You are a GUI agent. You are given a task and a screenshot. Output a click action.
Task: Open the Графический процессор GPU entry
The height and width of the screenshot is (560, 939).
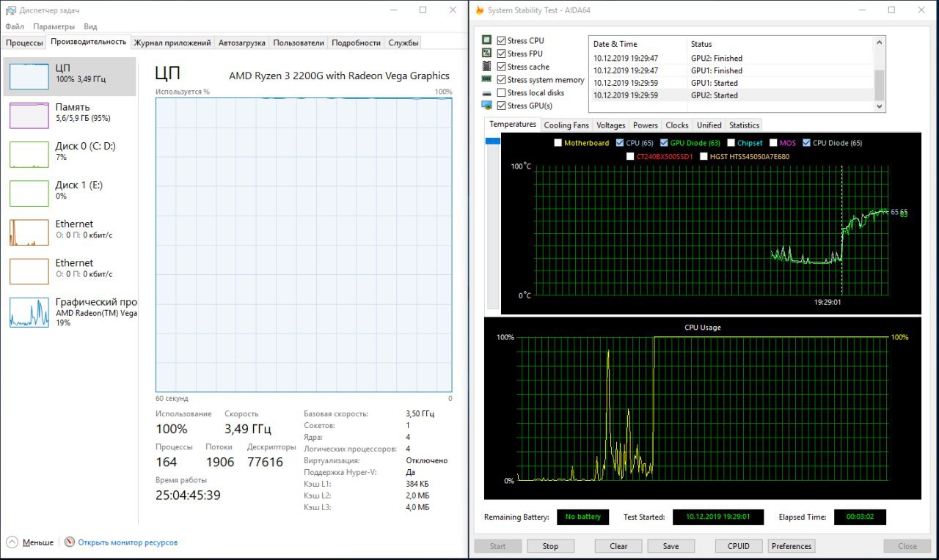click(70, 311)
